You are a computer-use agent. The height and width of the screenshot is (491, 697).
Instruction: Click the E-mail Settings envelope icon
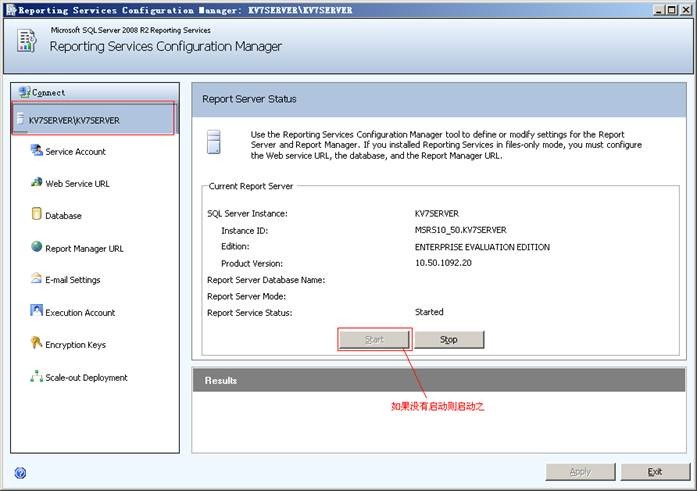[37, 280]
